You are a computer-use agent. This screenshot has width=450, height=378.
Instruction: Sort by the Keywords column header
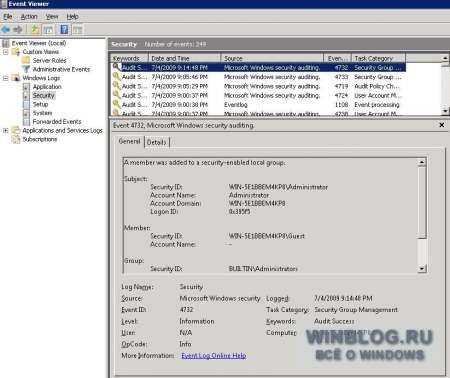pyautogui.click(x=129, y=58)
